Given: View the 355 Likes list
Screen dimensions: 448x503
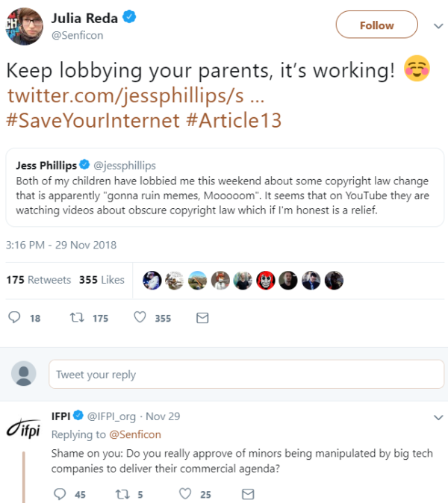Looking at the screenshot, I should click(x=102, y=280).
